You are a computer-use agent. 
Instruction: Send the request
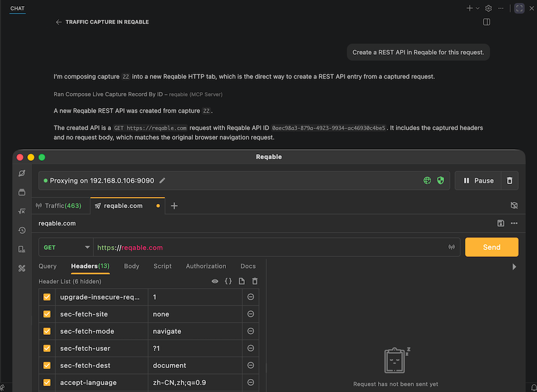pyautogui.click(x=491, y=247)
